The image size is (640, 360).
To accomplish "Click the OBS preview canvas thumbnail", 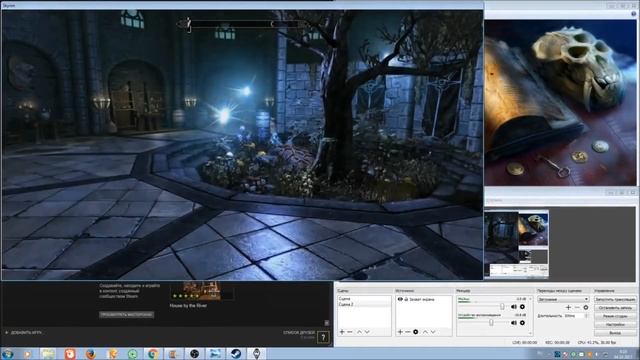I will 516,244.
